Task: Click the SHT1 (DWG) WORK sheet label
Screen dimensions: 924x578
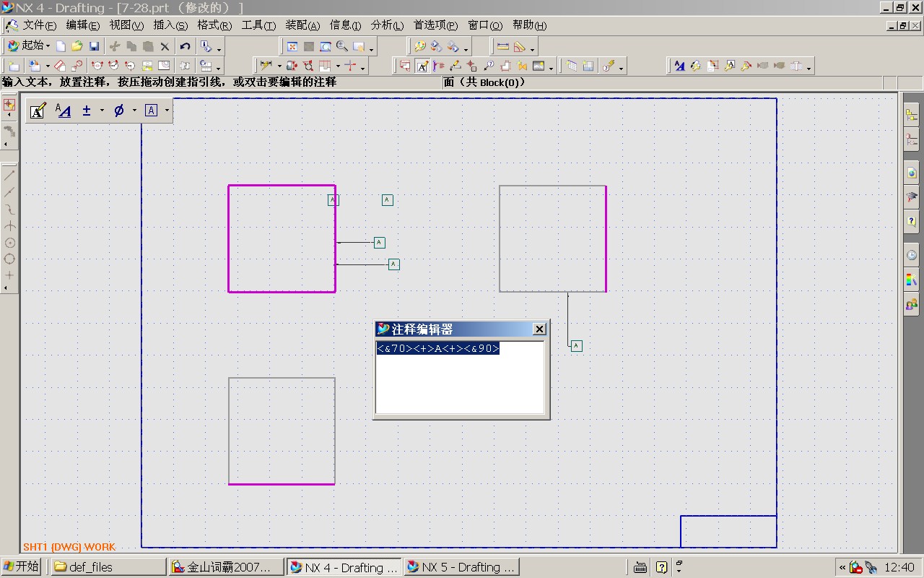Action: click(x=69, y=547)
